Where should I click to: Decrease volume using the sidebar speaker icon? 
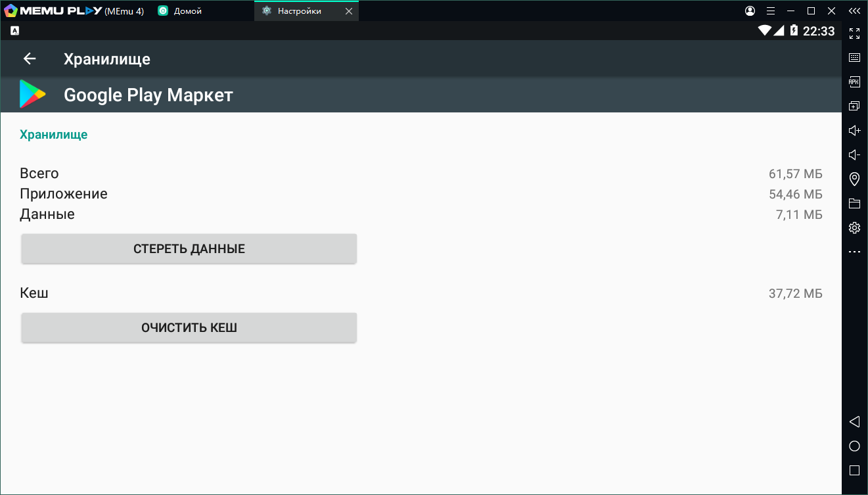[854, 155]
